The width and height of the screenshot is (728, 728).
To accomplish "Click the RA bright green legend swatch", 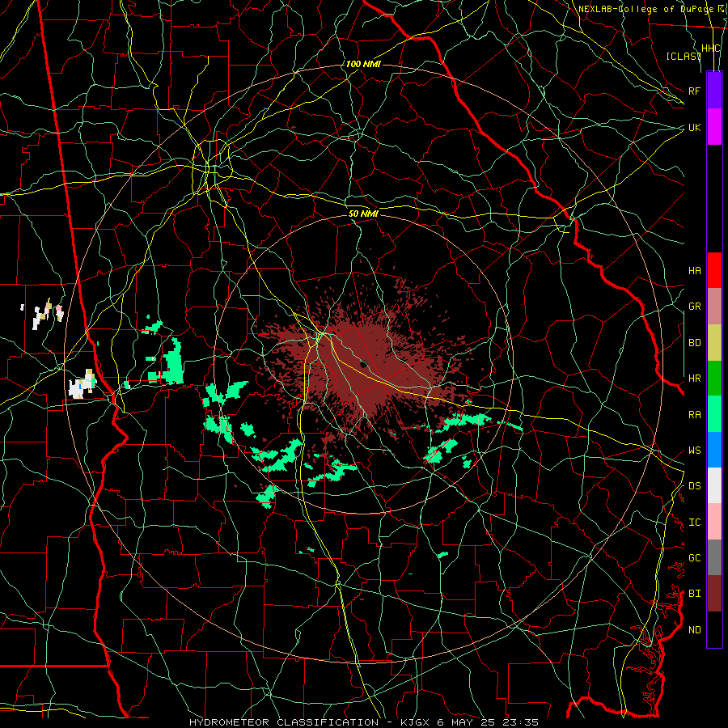I will [x=714, y=414].
